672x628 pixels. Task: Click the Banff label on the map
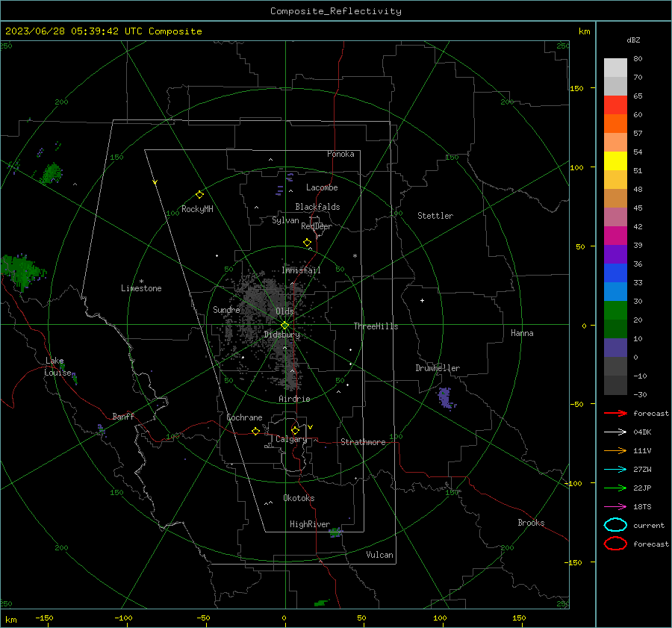coord(123,416)
